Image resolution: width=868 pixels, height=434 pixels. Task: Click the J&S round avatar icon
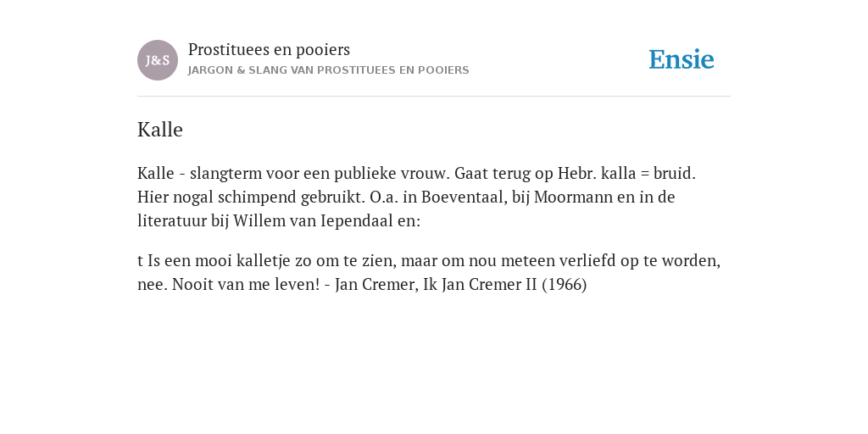157,60
